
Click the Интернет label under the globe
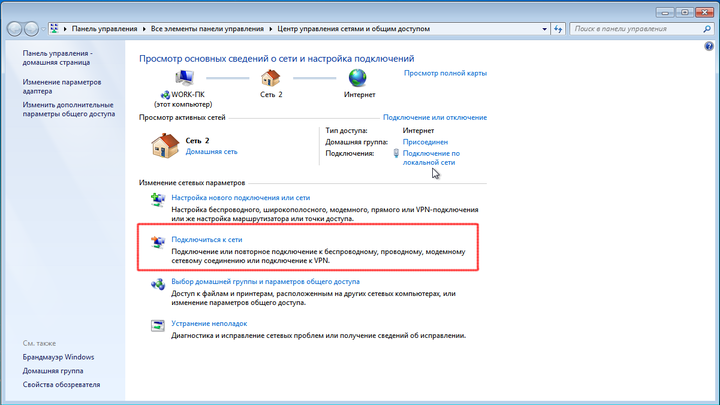click(360, 95)
